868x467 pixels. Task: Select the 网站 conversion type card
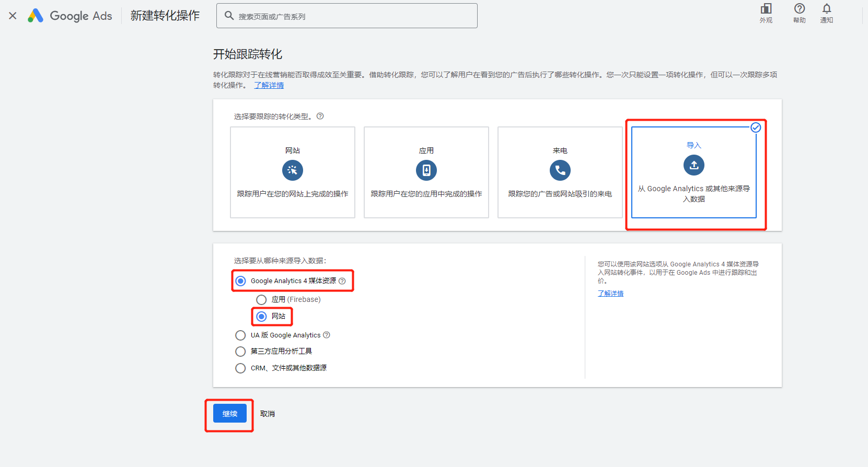tap(293, 172)
